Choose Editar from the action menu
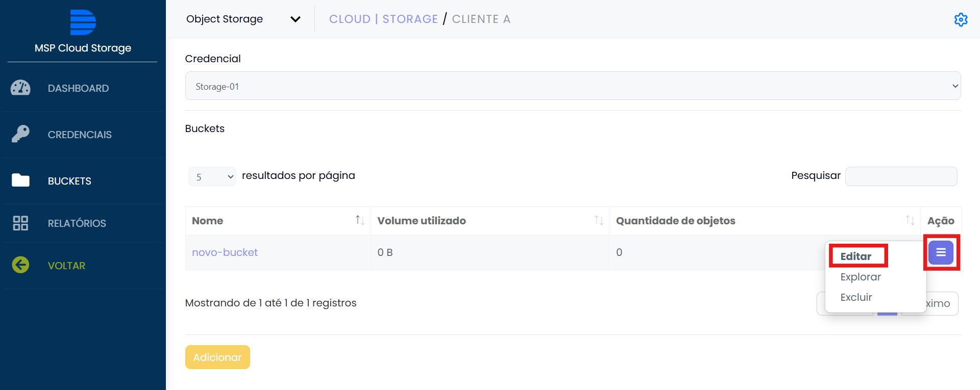The image size is (980, 390). [x=856, y=256]
